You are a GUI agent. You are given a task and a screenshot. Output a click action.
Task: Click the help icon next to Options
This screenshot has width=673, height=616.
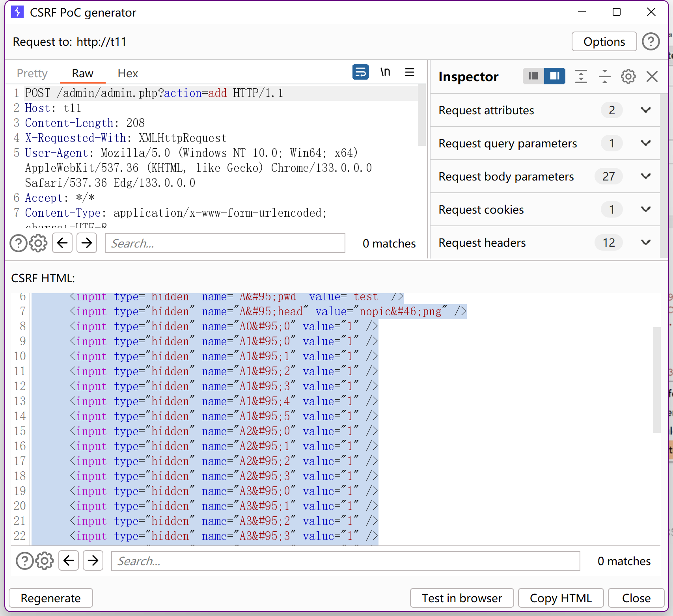coord(651,41)
